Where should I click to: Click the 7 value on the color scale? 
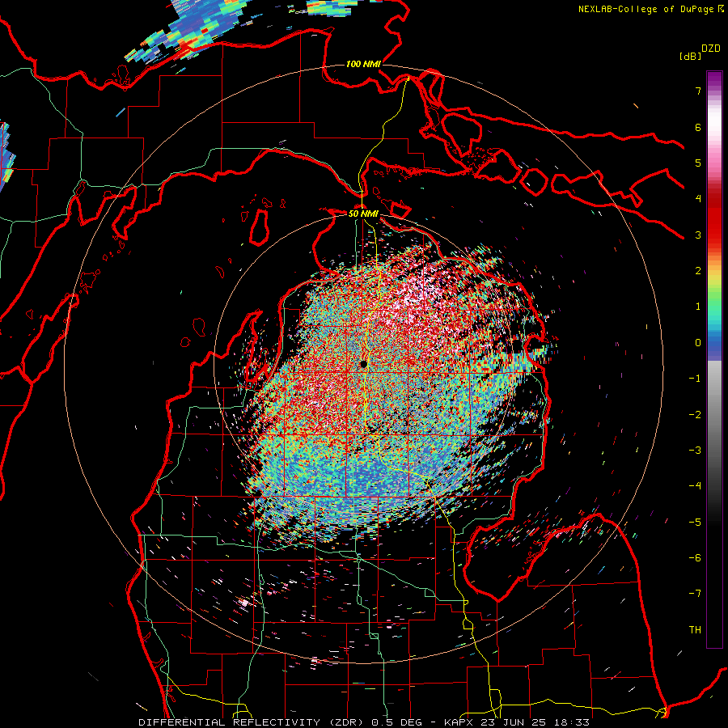click(x=698, y=91)
